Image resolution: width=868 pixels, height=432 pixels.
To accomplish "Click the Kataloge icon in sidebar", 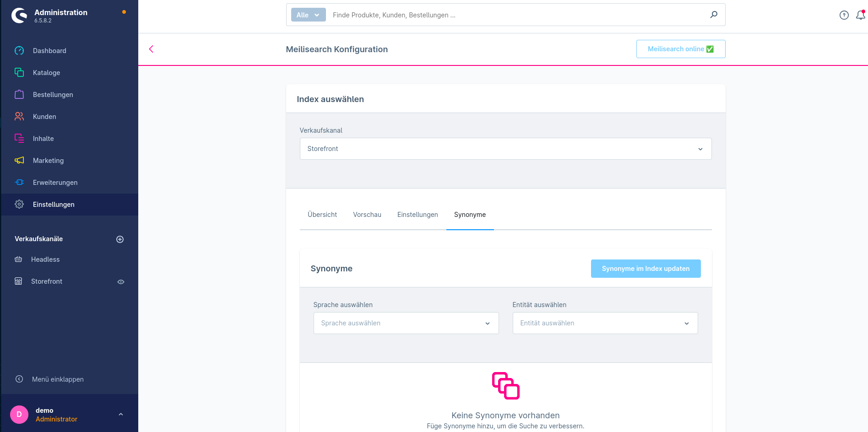I will point(19,73).
